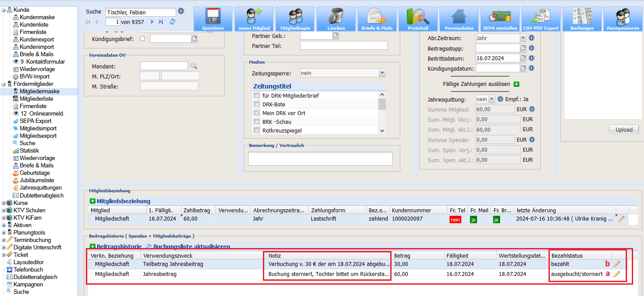The image size is (644, 296).
Task: Open the Abr.Zeitraum Jahr dropdown
Action: (501, 38)
